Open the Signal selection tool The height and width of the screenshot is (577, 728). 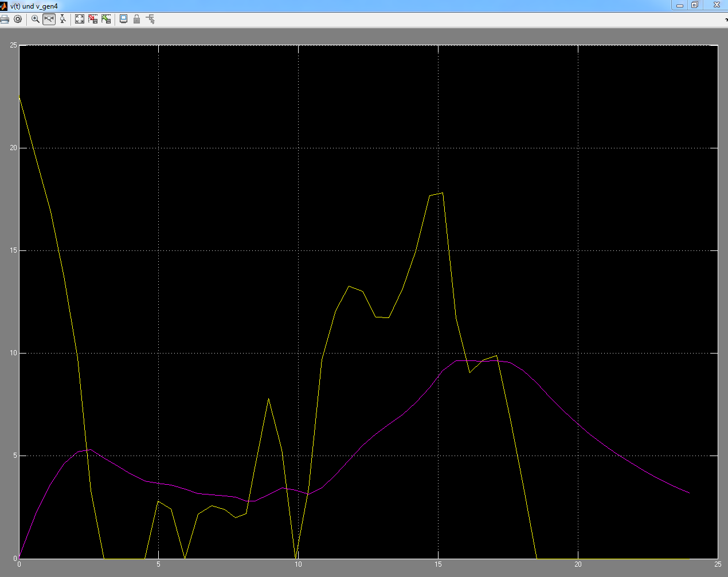coord(150,19)
